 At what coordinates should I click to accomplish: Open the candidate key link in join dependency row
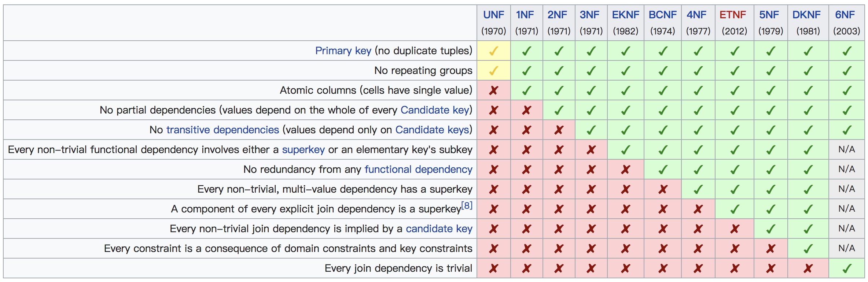tap(439, 229)
